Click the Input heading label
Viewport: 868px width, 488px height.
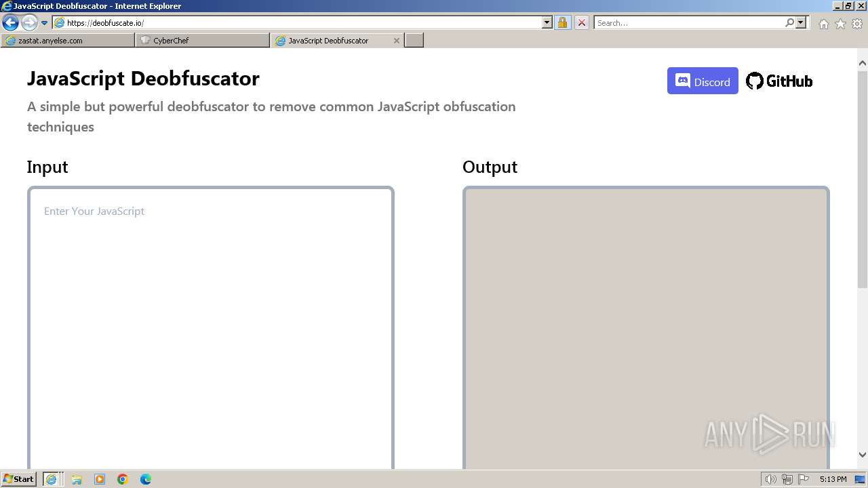(x=47, y=167)
